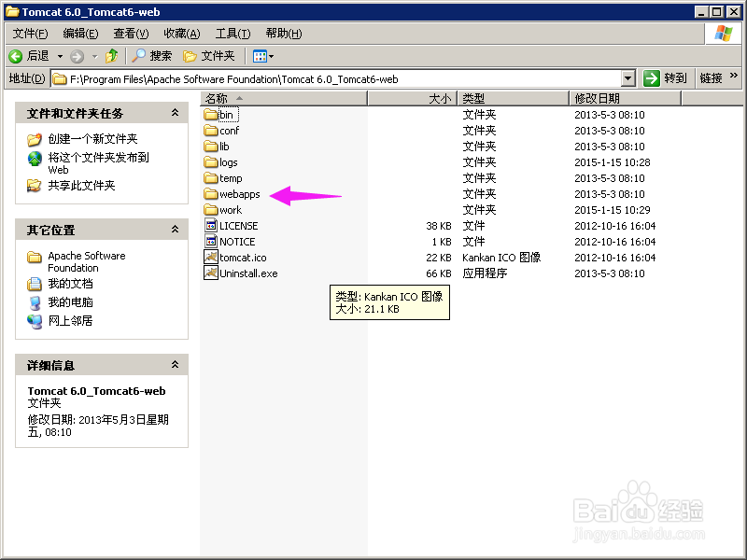Sort by the 修改日期 column header
This screenshot has height=560, width=747.
pos(626,99)
